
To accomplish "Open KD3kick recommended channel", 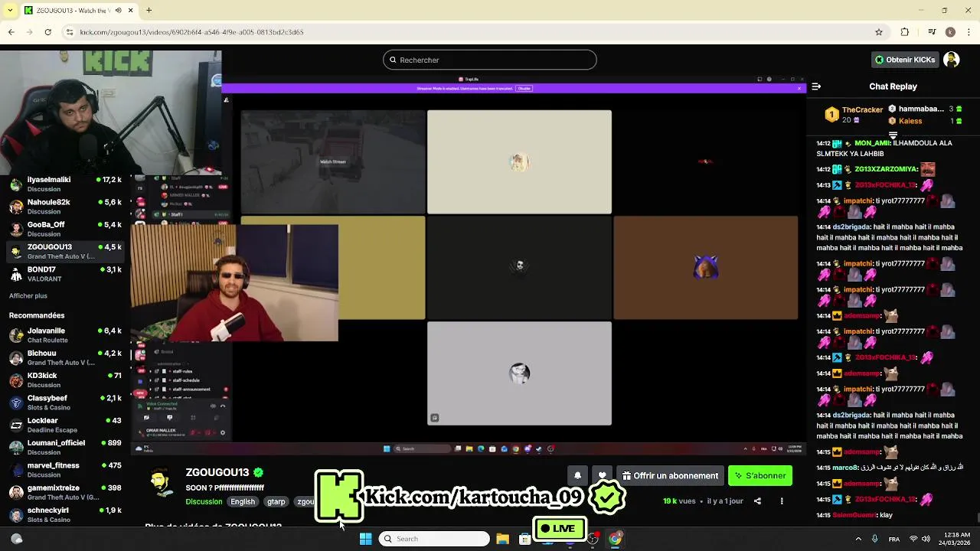I will click(65, 380).
